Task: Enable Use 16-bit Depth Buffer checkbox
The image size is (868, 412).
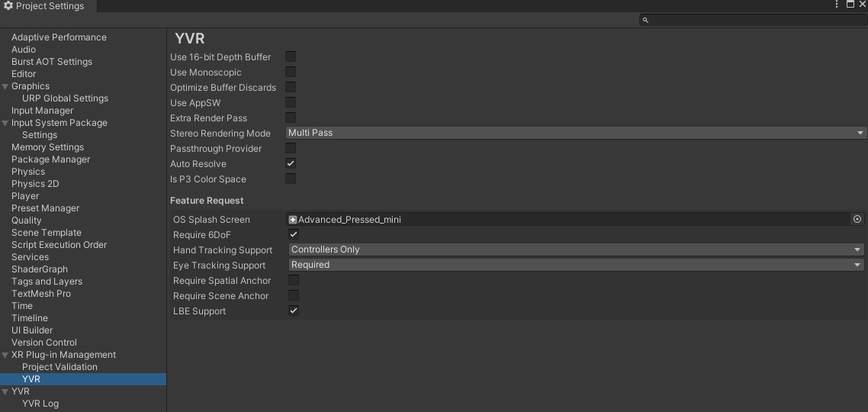Action: [x=291, y=56]
